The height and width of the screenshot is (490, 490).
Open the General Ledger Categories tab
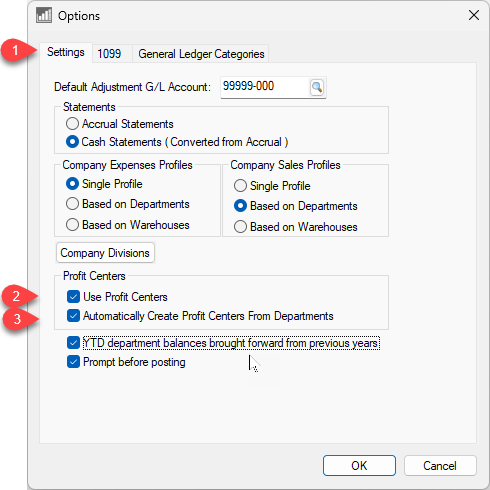point(201,54)
